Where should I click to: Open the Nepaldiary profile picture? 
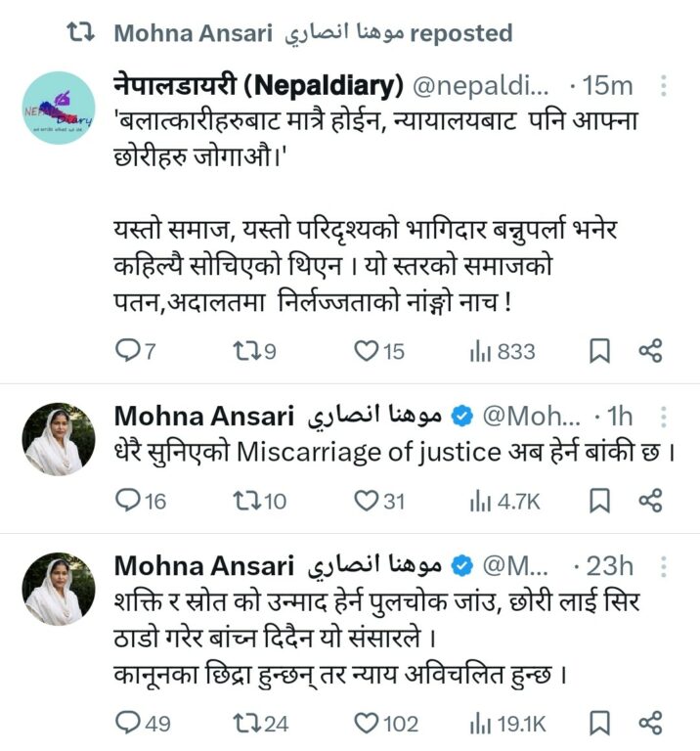59,109
